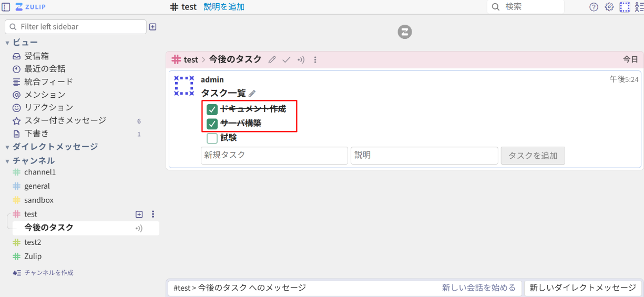Screen dimensions: 644x297
Task: Click the タスクを追加 button
Action: pos(533,156)
